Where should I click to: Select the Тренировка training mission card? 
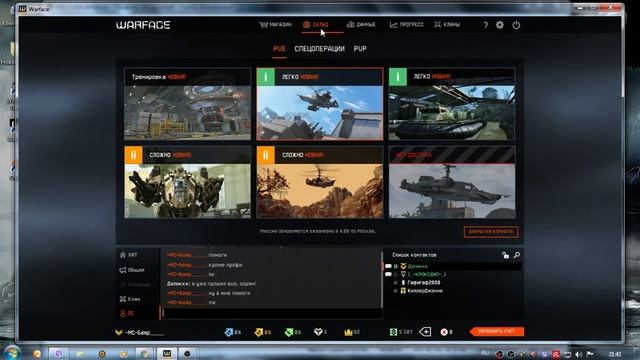187,104
